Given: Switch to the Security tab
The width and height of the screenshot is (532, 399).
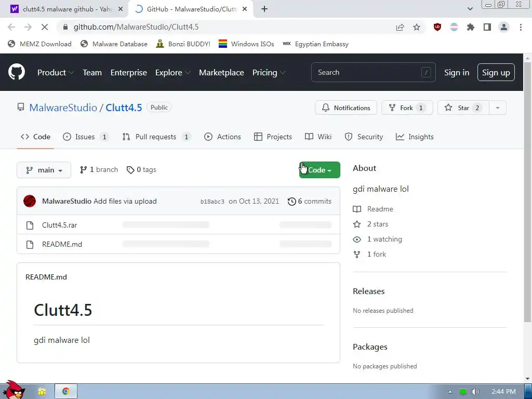Looking at the screenshot, I should click(364, 137).
